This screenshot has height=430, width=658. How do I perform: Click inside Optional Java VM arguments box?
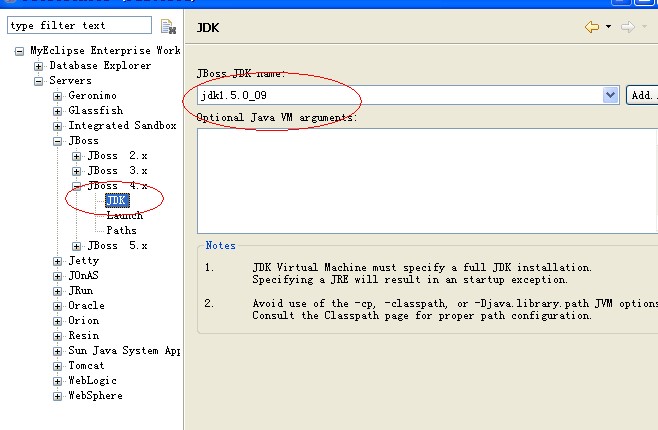pyautogui.click(x=427, y=181)
